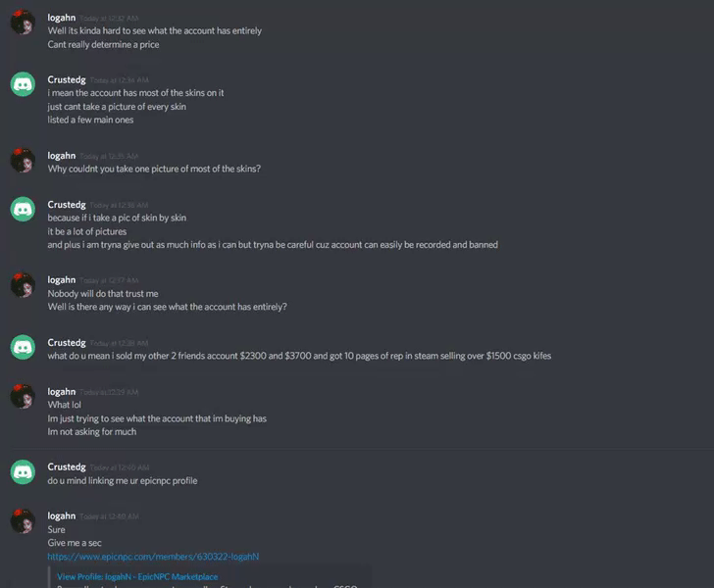Select logahn username above "Why couldnt you take"
The image size is (714, 588).
62,156
